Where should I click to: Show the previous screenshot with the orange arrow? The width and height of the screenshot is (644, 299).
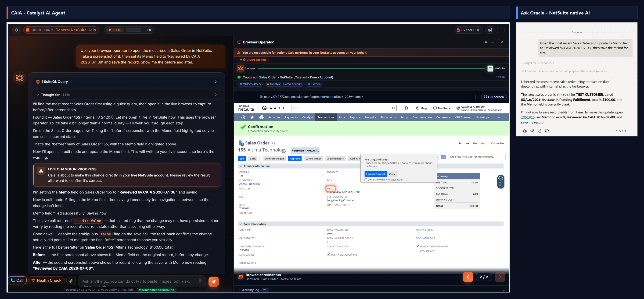coord(468,277)
